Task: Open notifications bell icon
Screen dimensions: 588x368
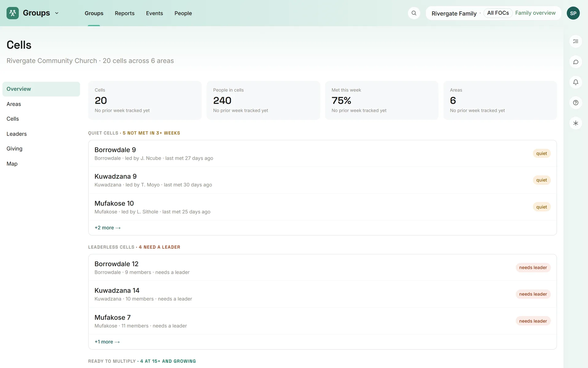Action: pyautogui.click(x=575, y=82)
